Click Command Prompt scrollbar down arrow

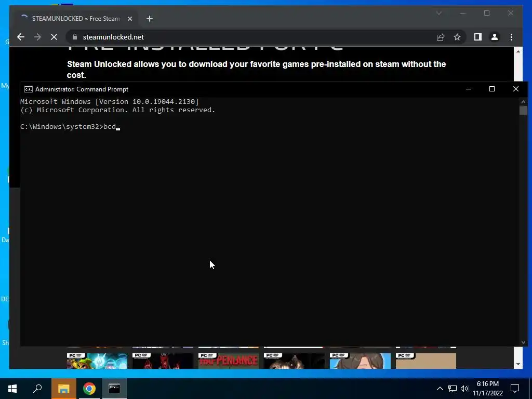click(x=523, y=342)
